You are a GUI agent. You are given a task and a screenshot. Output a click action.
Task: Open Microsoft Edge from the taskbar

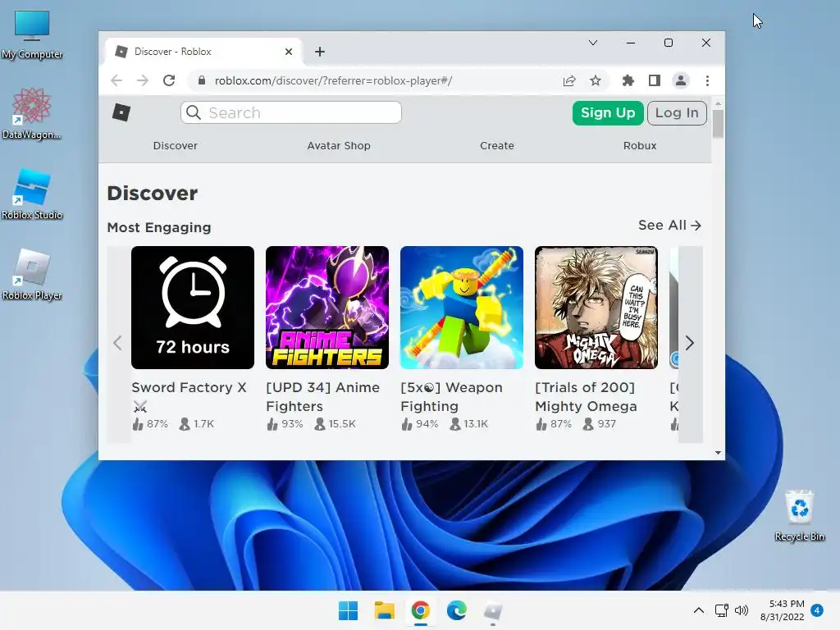coord(456,610)
